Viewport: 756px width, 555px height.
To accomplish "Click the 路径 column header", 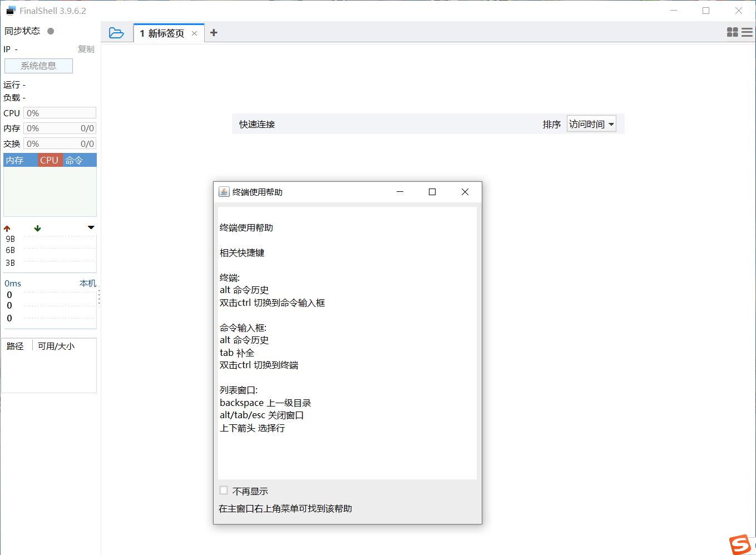I will pos(16,346).
